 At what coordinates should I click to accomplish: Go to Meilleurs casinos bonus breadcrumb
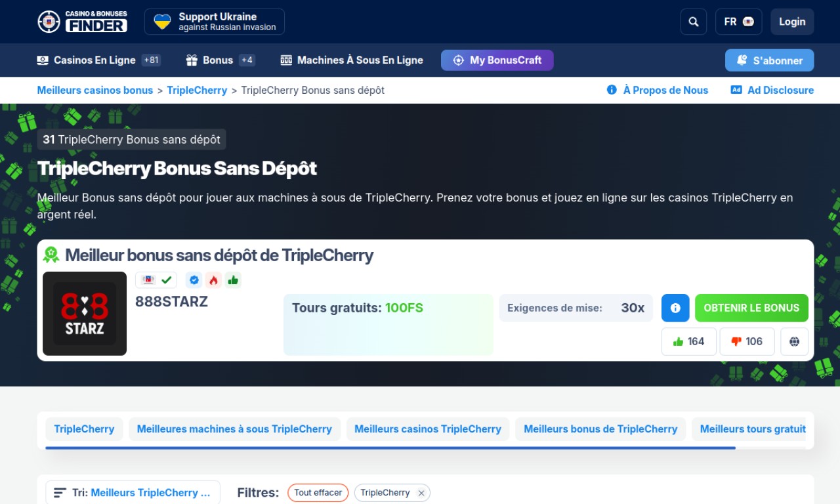(95, 90)
